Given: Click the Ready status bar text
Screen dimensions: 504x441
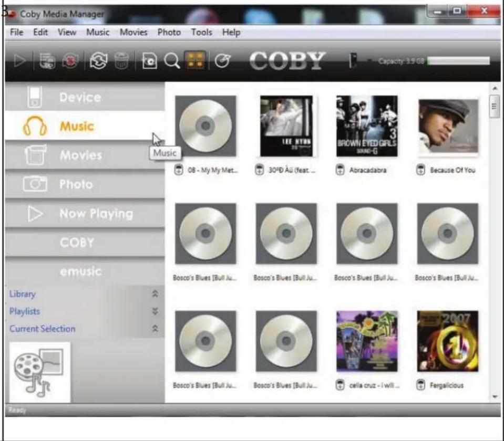Looking at the screenshot, I should [17, 410].
